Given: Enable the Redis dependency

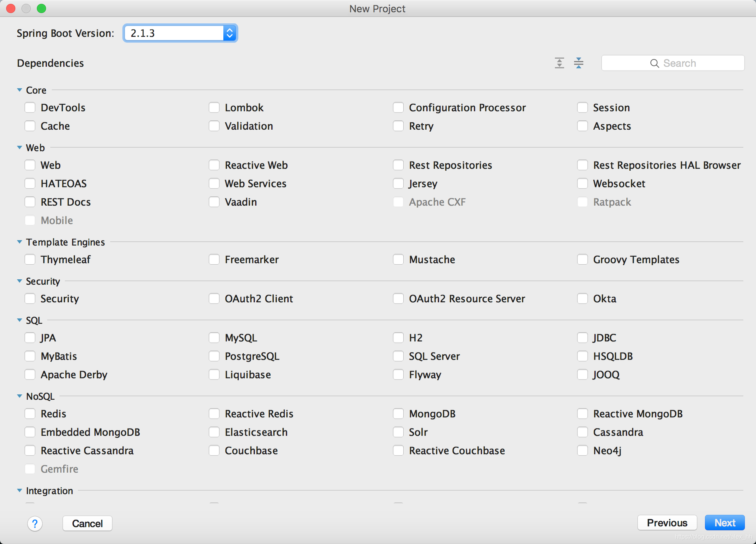Looking at the screenshot, I should [30, 414].
